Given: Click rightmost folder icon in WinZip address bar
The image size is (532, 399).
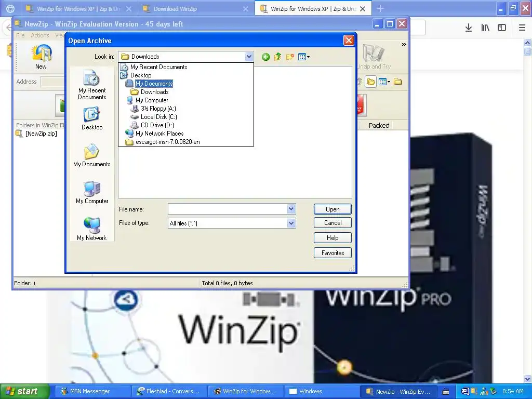Looking at the screenshot, I should click(x=398, y=82).
